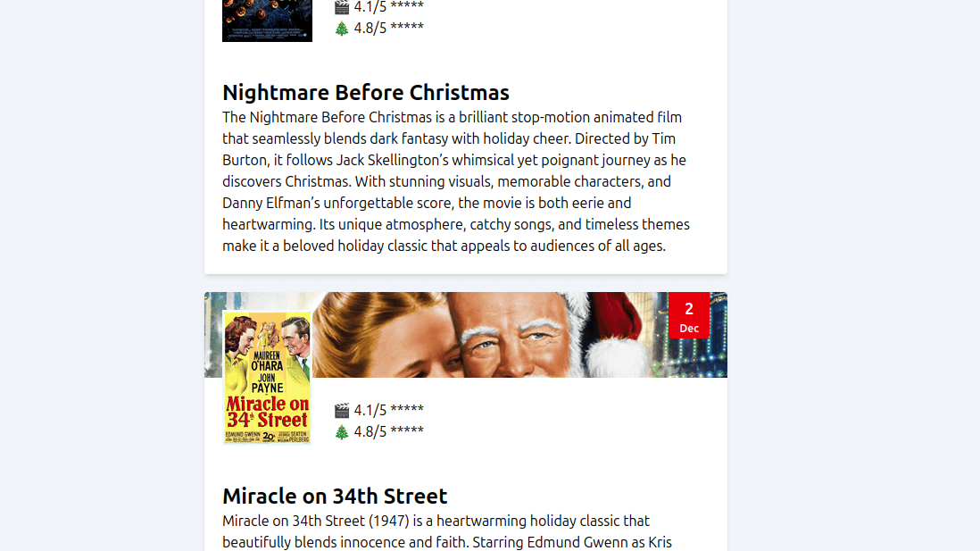This screenshot has height=551, width=980.
Task: Click the stars beside Nightmare's 4.1/5 rating
Action: (x=407, y=6)
